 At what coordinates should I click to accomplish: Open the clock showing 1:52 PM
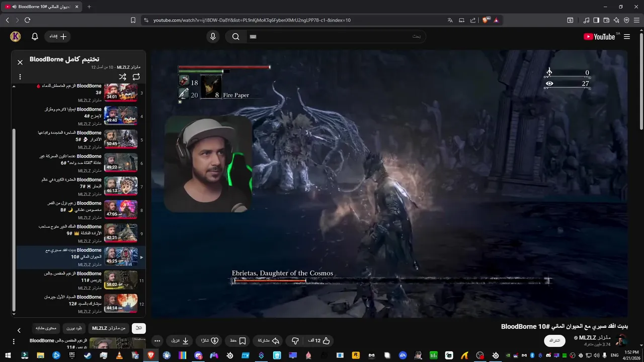(x=631, y=355)
